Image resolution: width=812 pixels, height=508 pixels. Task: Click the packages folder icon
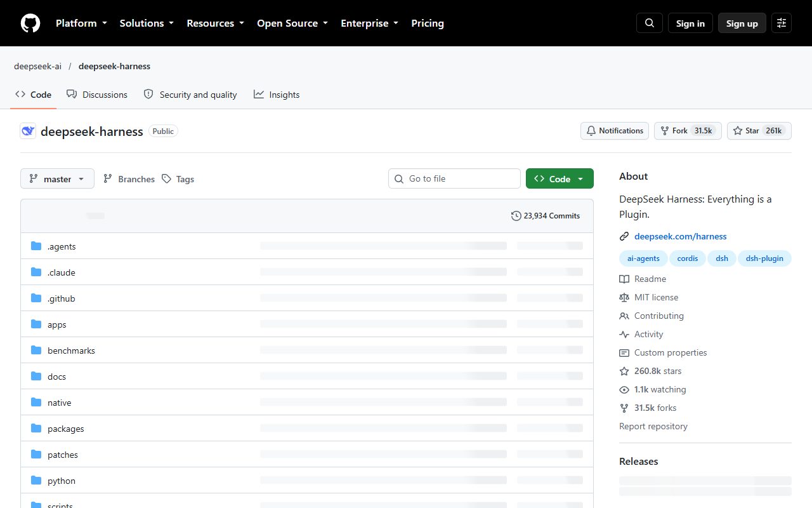tap(36, 429)
